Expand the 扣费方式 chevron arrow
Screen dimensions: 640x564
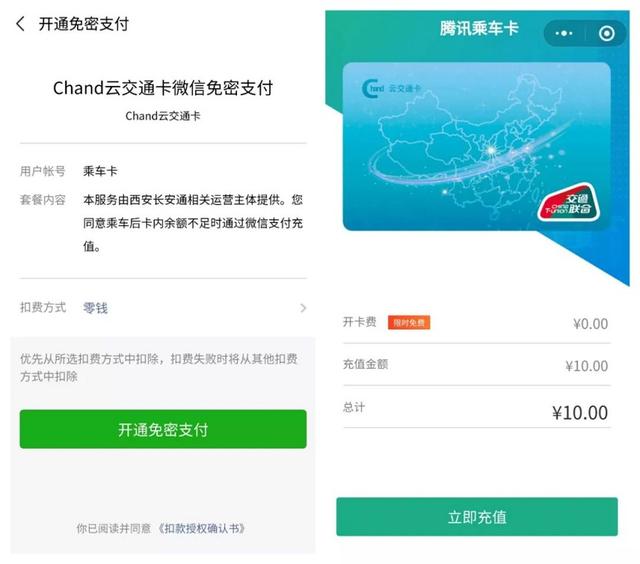pos(303,308)
